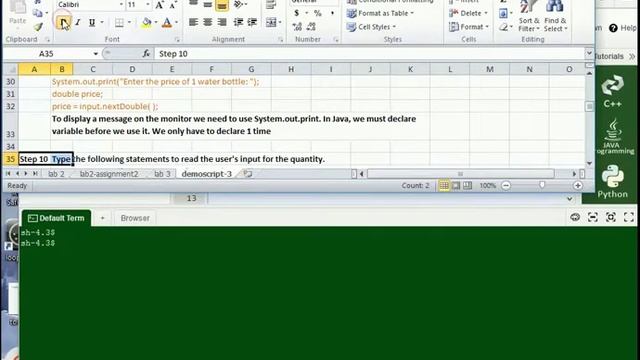
Task: Align text left
Action: click(193, 22)
